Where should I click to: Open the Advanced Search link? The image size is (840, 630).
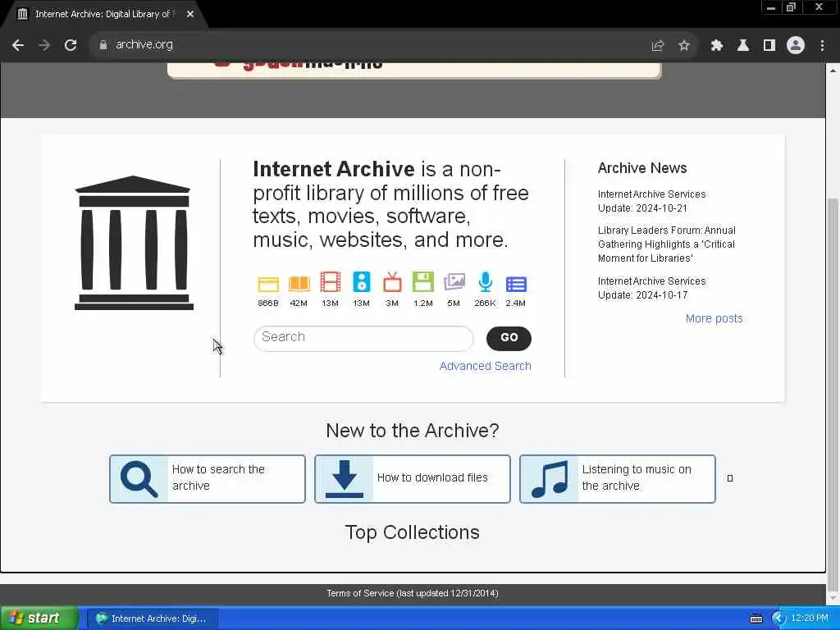pyautogui.click(x=486, y=366)
